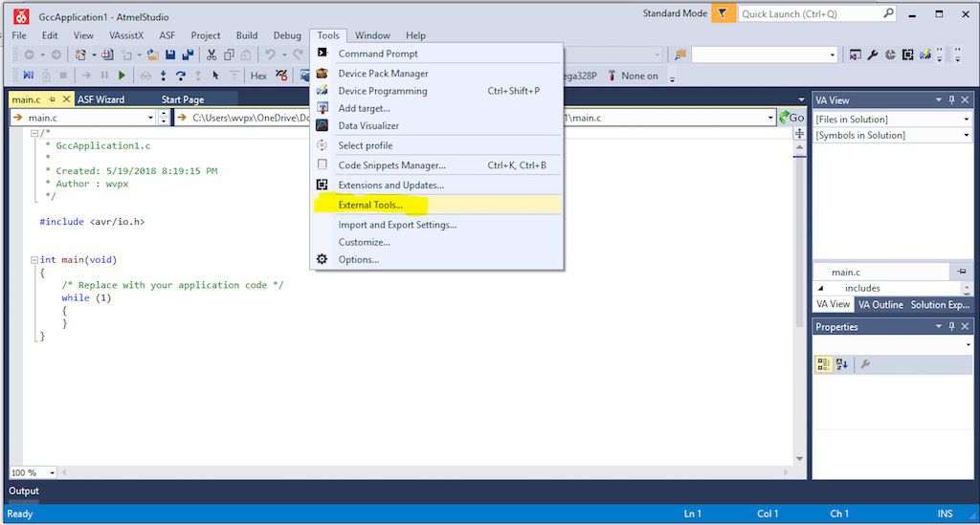Click the New Project icon
The height and width of the screenshot is (525, 980).
(x=80, y=55)
